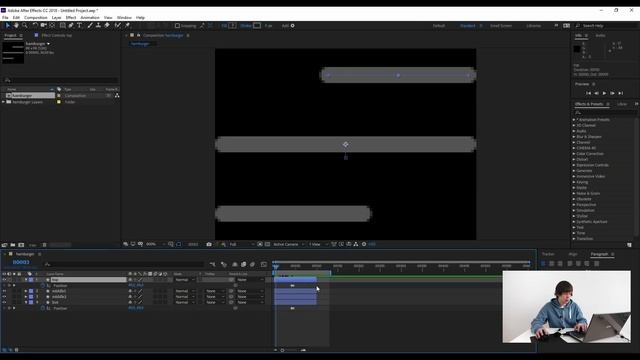This screenshot has height=360, width=640.
Task: Expand the hamburger Layers folder
Action: (x=4, y=102)
